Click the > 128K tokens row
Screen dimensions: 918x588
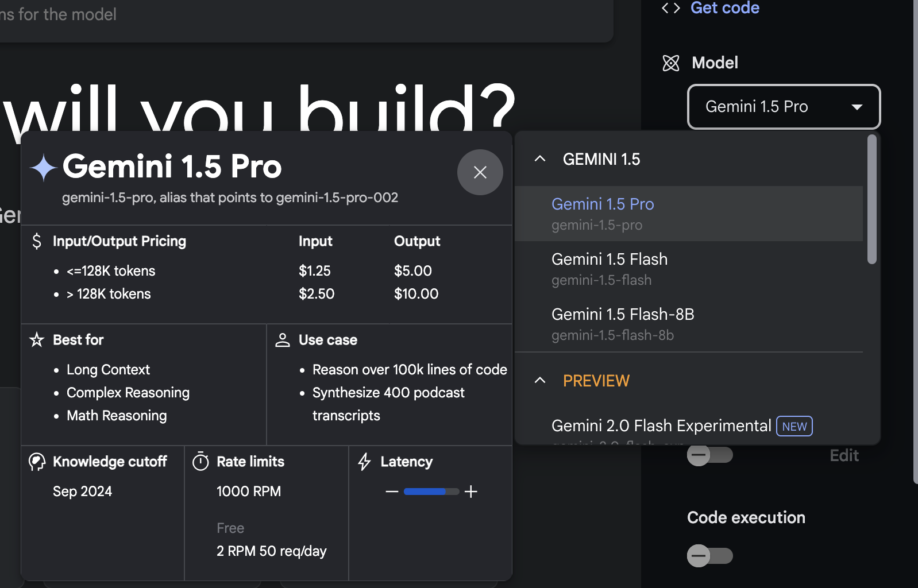(109, 294)
